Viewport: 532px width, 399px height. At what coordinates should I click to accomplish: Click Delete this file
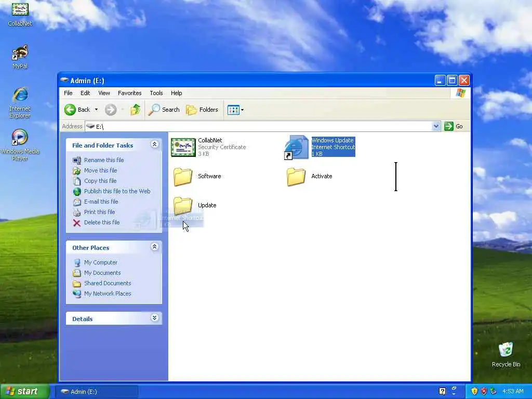coord(102,222)
